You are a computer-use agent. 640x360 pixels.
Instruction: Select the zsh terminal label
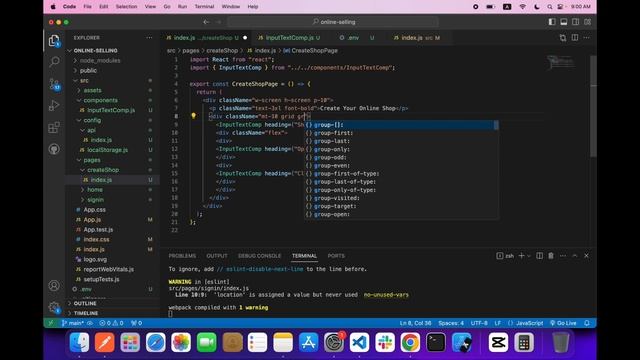505,256
